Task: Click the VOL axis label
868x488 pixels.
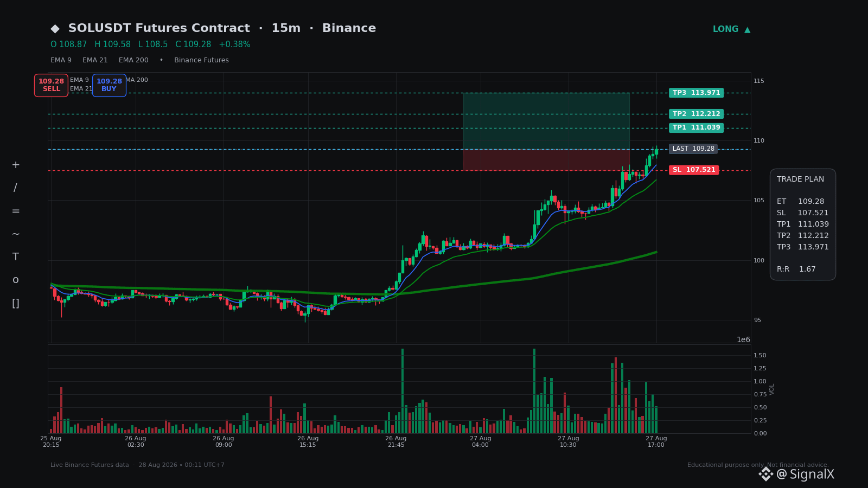Action: pos(772,389)
